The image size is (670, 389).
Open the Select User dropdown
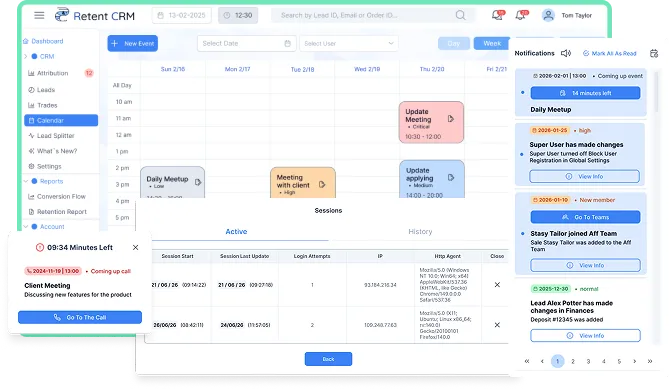coord(349,44)
